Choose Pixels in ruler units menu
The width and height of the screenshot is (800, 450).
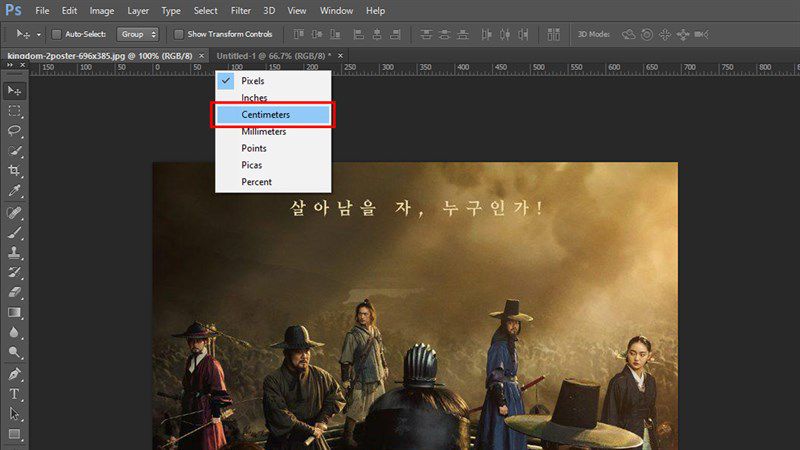point(273,81)
